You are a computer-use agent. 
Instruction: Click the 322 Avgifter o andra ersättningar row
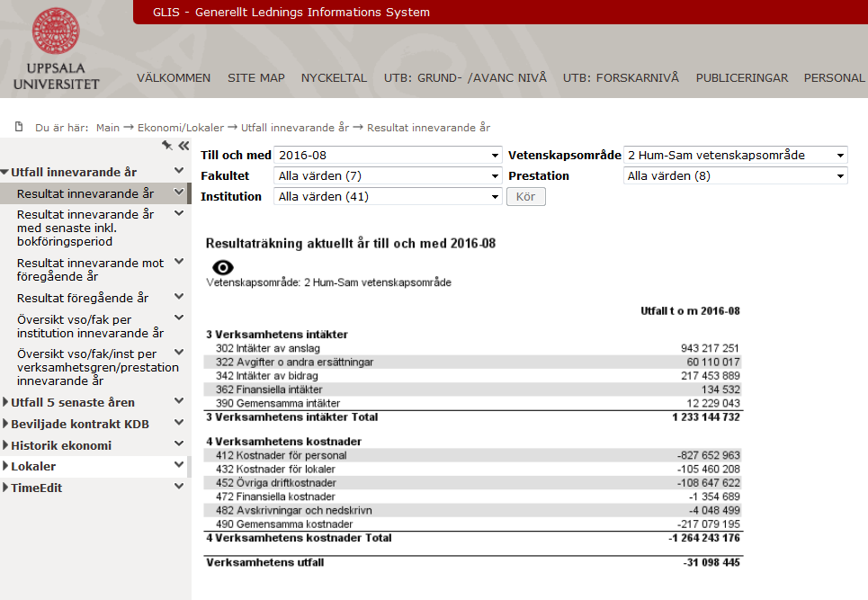(x=473, y=362)
